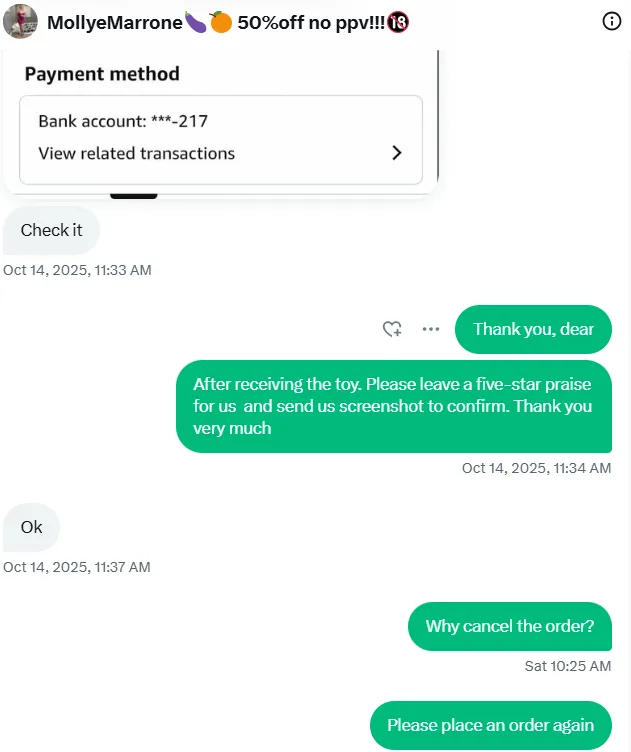Expand the View related transactions chevron
This screenshot has height=752, width=631.
point(397,153)
